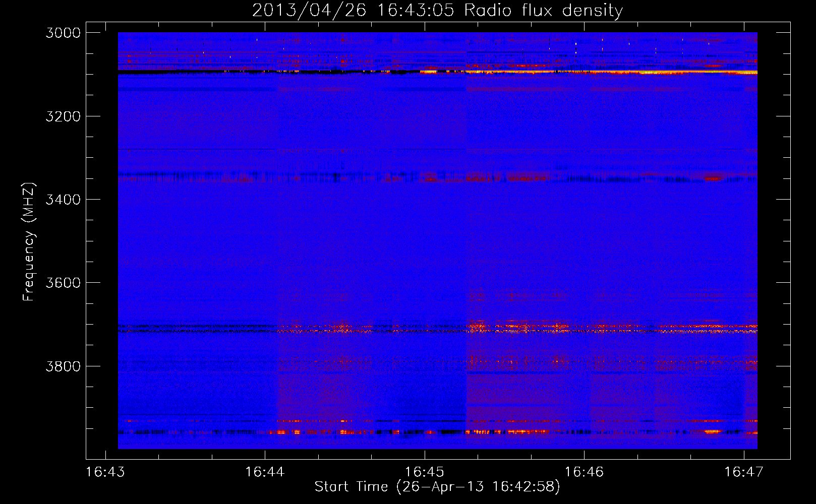Click the 16:44 time axis label
This screenshot has height=504, width=816.
coord(265,472)
